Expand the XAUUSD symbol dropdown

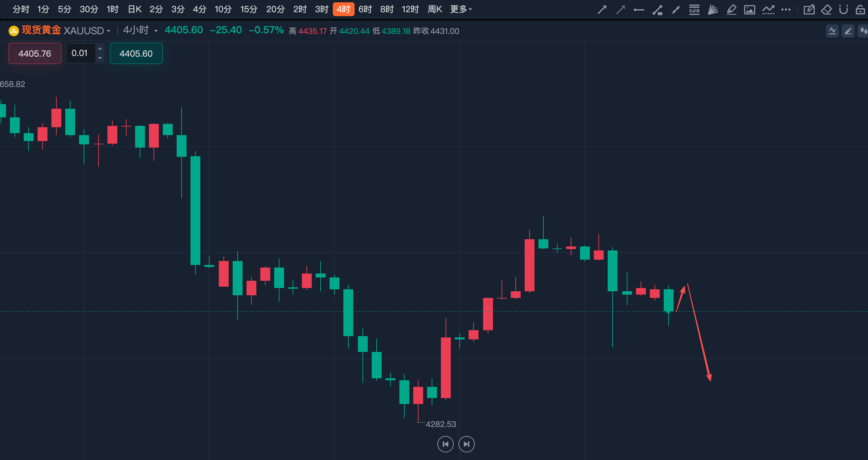(x=108, y=31)
